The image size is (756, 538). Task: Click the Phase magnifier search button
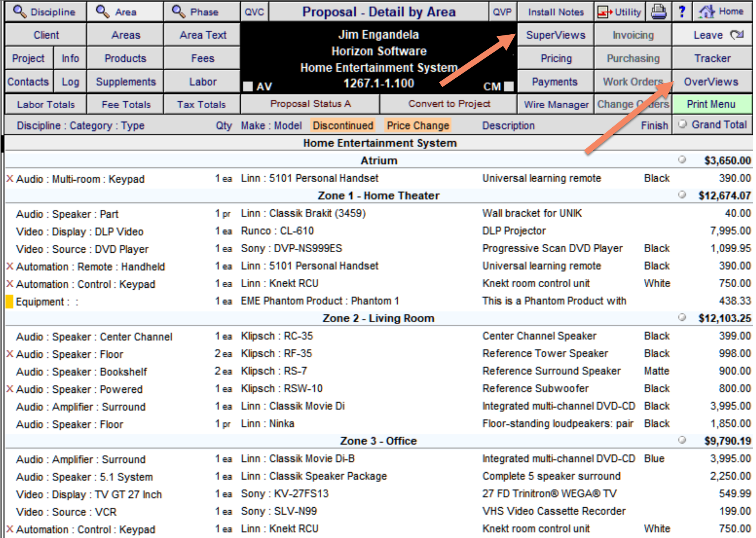tap(202, 12)
